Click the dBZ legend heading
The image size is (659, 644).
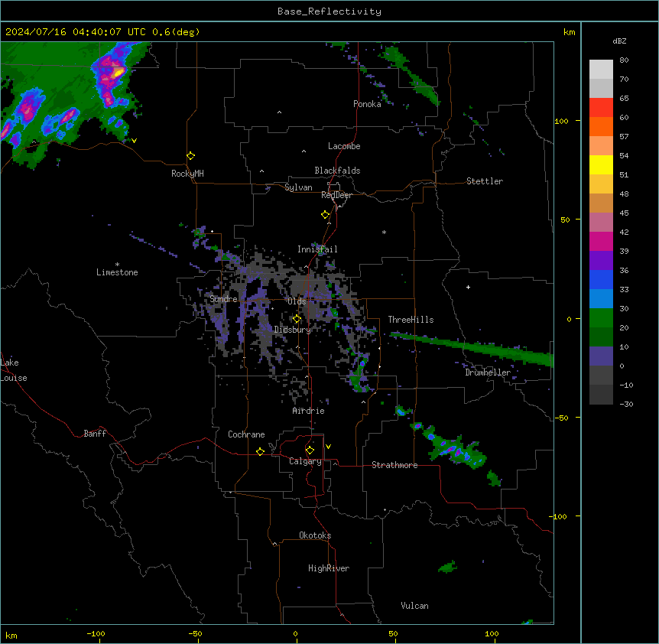[x=619, y=41]
